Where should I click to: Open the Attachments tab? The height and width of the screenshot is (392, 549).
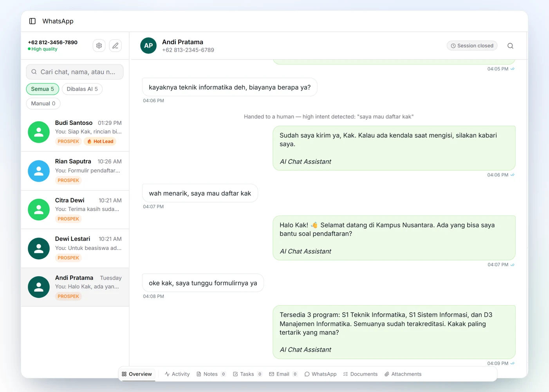403,374
